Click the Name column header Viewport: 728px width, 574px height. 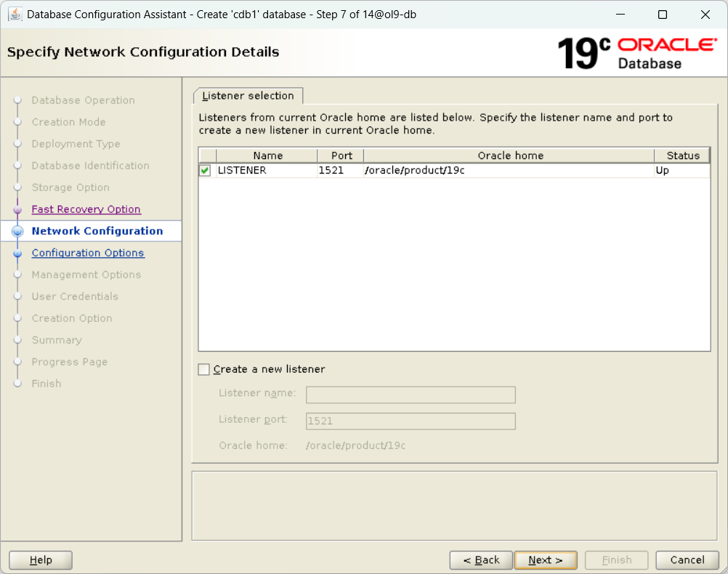[x=267, y=155]
